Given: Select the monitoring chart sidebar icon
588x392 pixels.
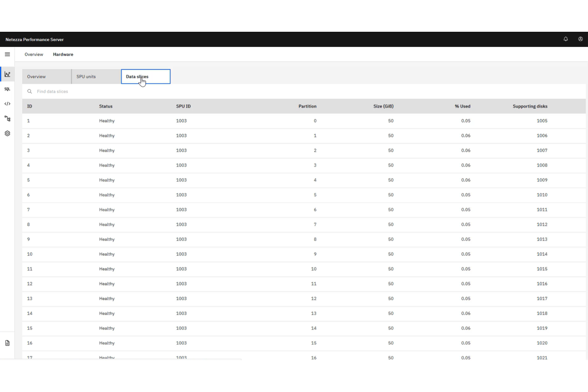Looking at the screenshot, I should (7, 74).
